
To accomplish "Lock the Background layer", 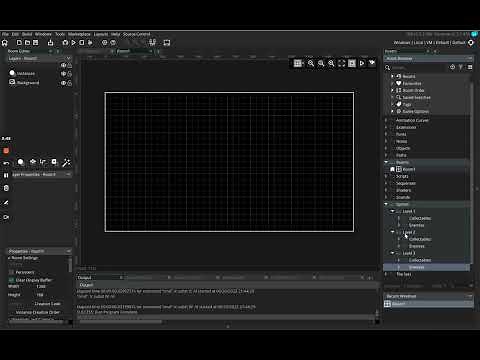I will (69, 83).
